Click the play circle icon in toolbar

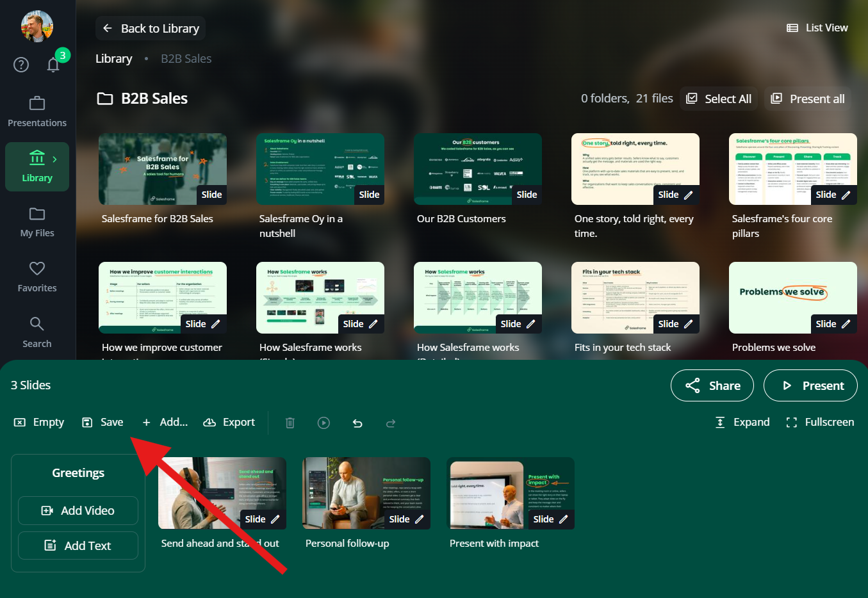pos(324,423)
